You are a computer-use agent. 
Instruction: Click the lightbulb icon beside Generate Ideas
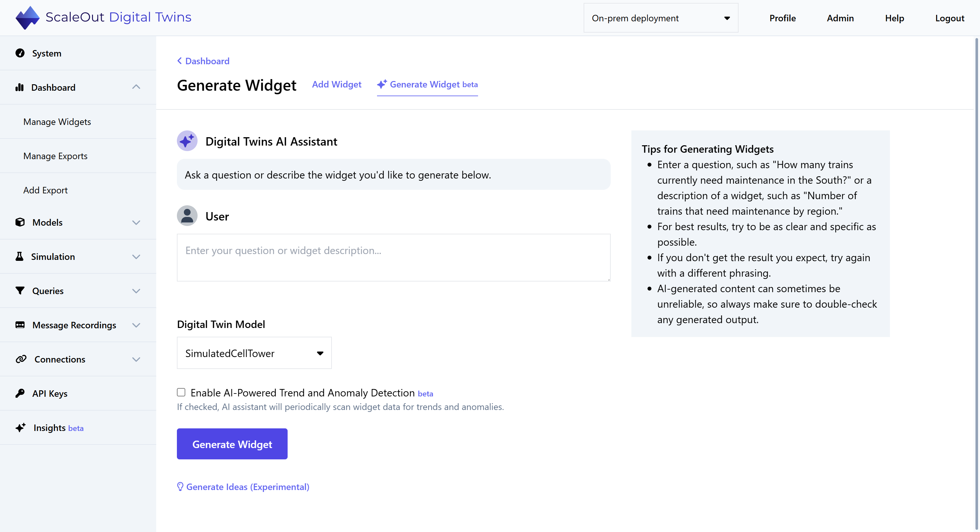point(180,487)
